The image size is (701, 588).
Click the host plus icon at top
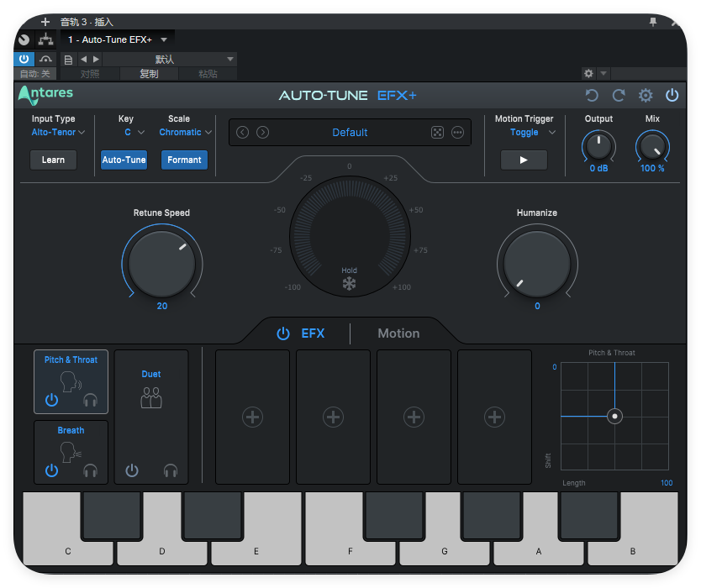tap(45, 22)
